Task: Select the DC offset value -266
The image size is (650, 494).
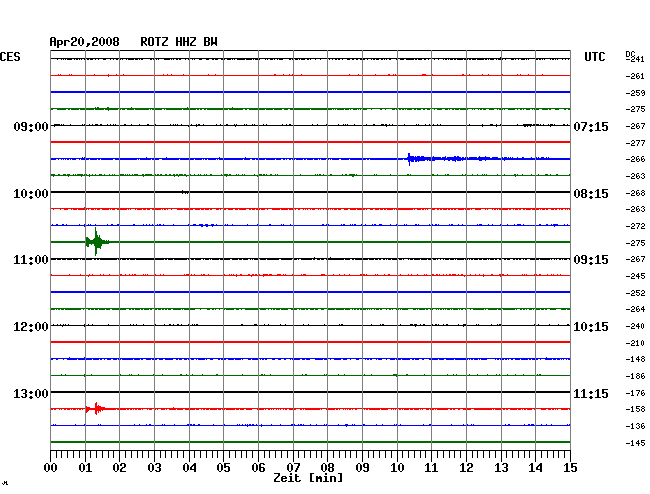Action: (635, 159)
